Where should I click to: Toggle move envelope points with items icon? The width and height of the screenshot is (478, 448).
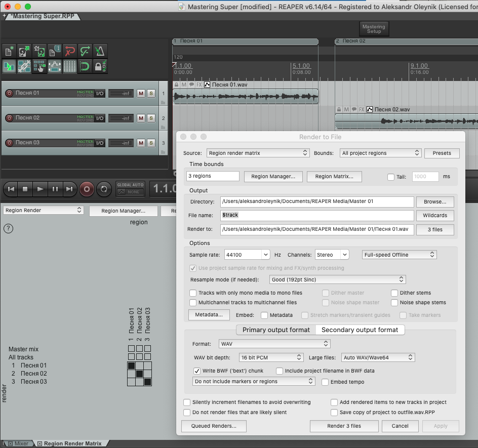click(x=55, y=66)
